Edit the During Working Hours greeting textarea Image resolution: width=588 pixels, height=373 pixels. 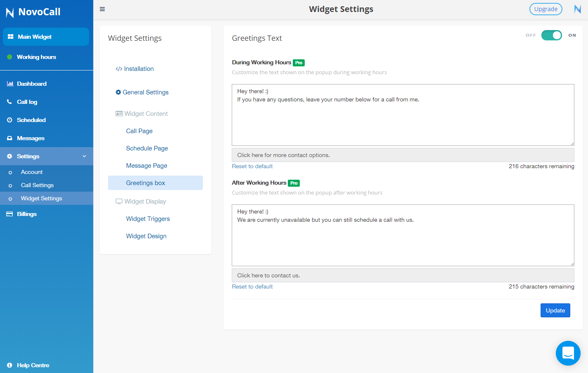tap(403, 115)
